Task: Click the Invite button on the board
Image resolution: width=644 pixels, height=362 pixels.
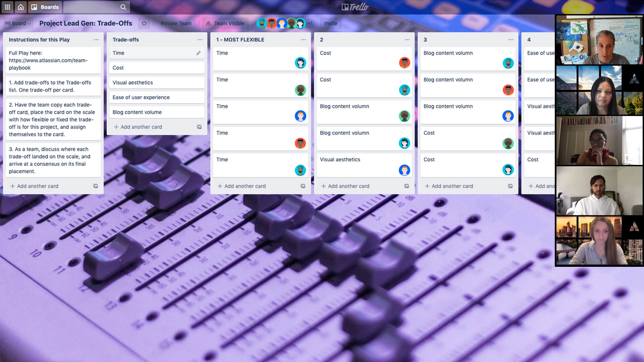Action: pyautogui.click(x=331, y=23)
